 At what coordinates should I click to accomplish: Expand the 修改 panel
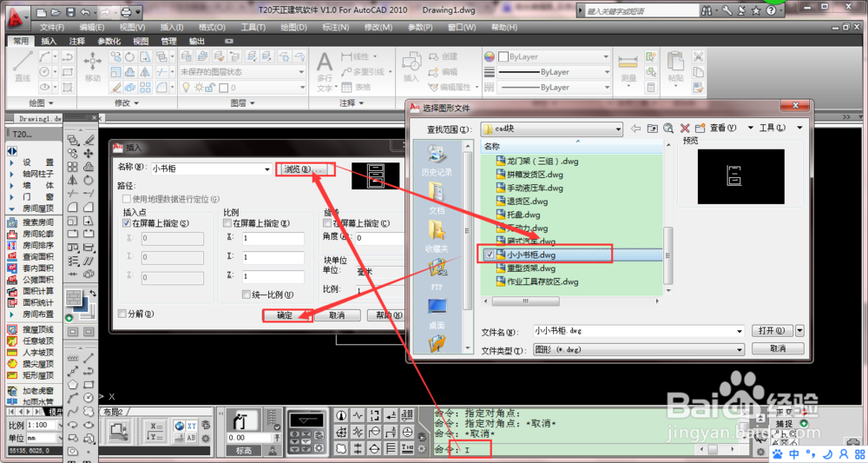point(128,103)
